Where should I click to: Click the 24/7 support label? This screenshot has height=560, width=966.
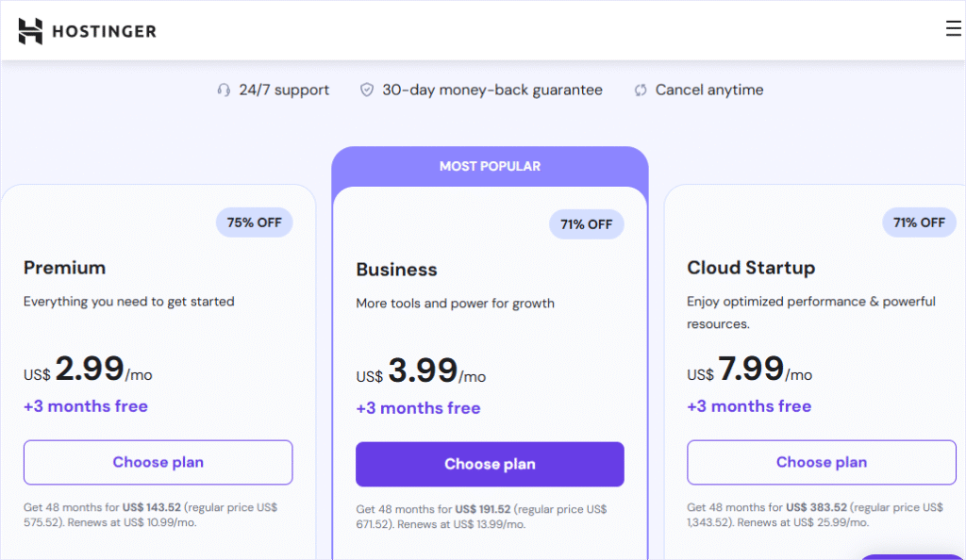click(x=284, y=90)
